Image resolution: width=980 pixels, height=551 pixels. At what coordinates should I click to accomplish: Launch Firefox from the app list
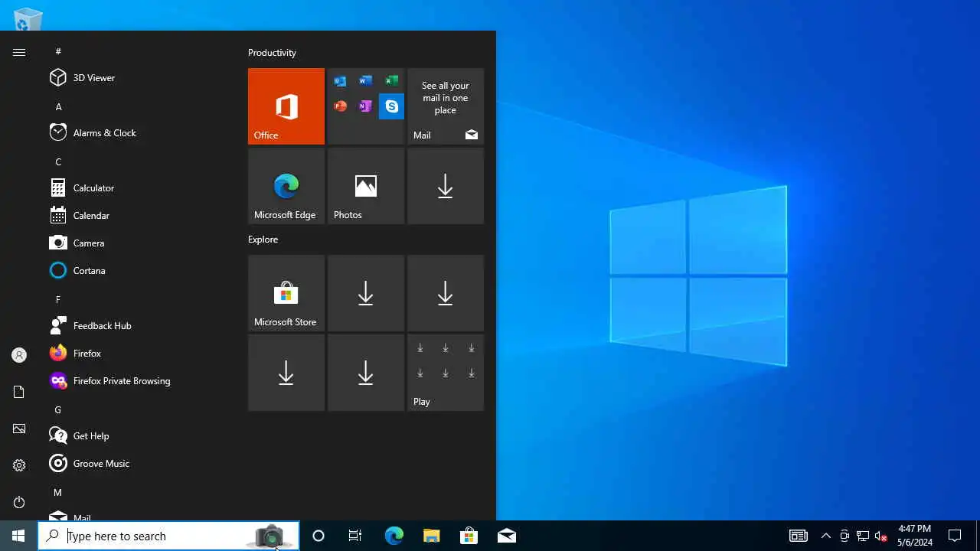coord(139,353)
